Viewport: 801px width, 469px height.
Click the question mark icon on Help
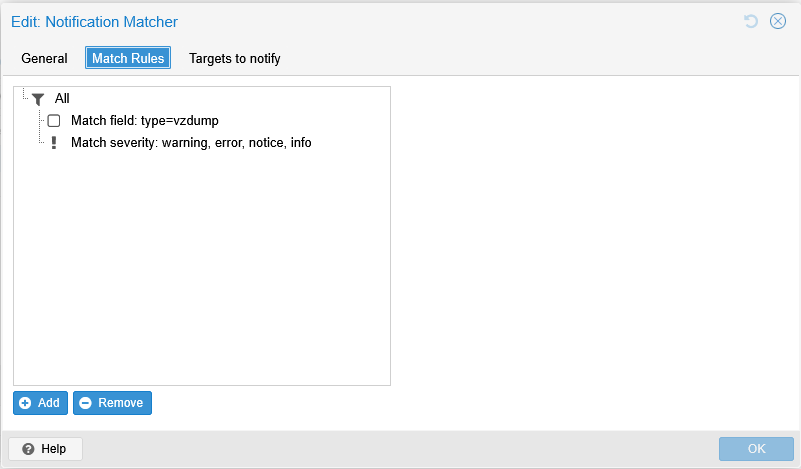tap(28, 449)
